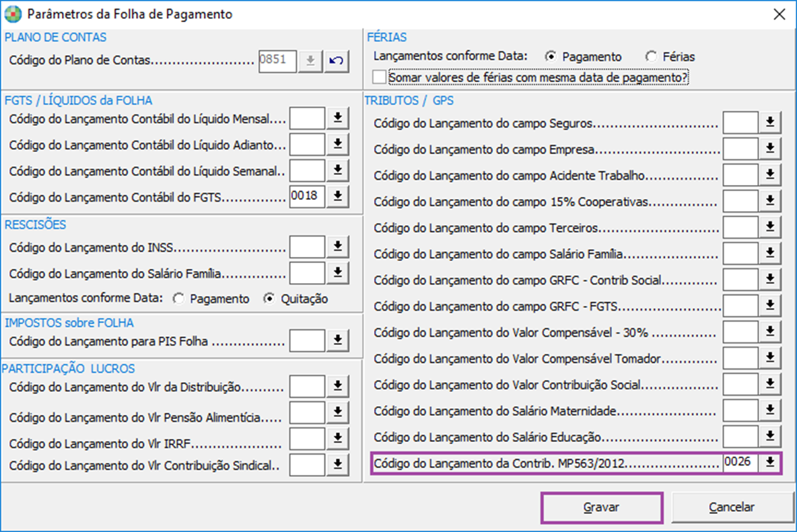Open lookup for Vlr IRRF code
The height and width of the screenshot is (532, 797).
pyautogui.click(x=337, y=439)
